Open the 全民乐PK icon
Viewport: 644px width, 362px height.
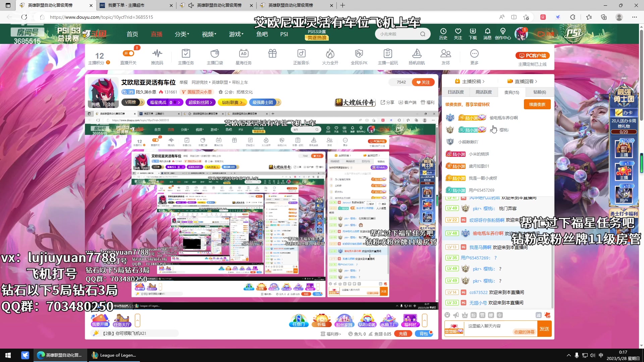pos(359,57)
